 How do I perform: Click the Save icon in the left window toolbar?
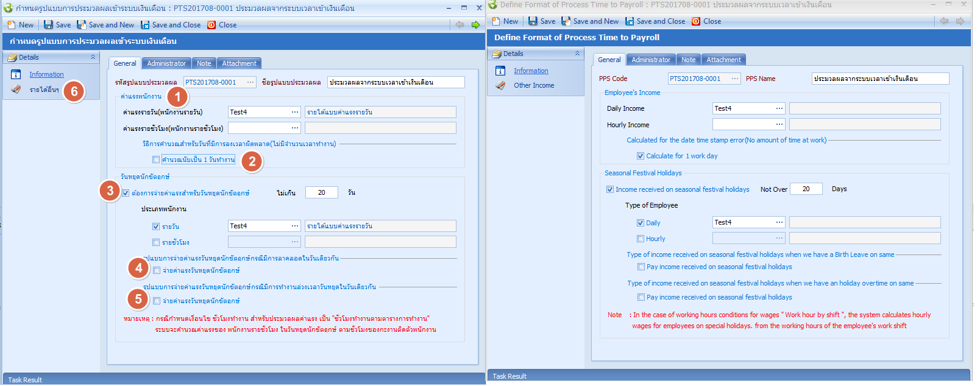(49, 25)
